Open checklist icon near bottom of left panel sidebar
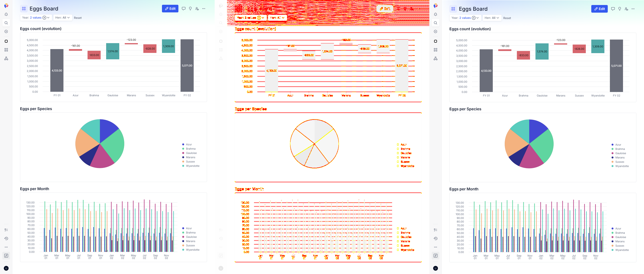 (6, 230)
